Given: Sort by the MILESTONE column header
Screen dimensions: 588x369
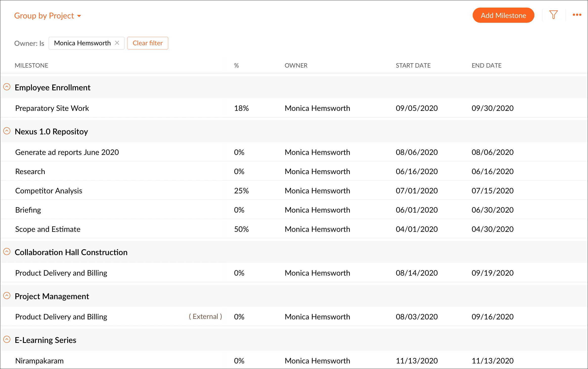Looking at the screenshot, I should pos(31,66).
